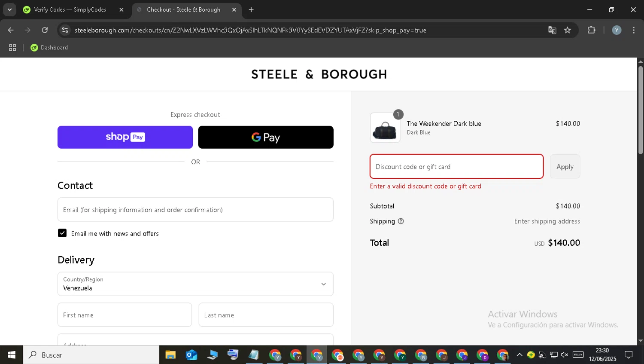The width and height of the screenshot is (644, 364).
Task: Reload the checkout page
Action: (45, 30)
